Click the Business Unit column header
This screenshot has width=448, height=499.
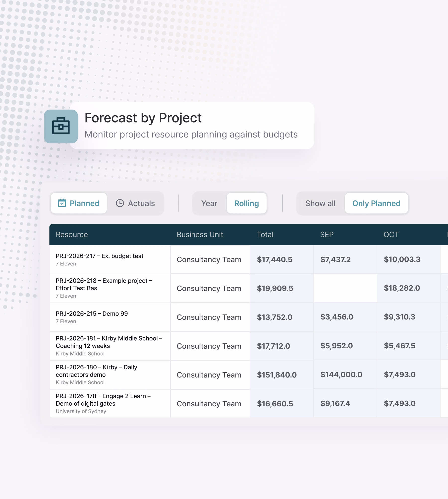tap(200, 235)
